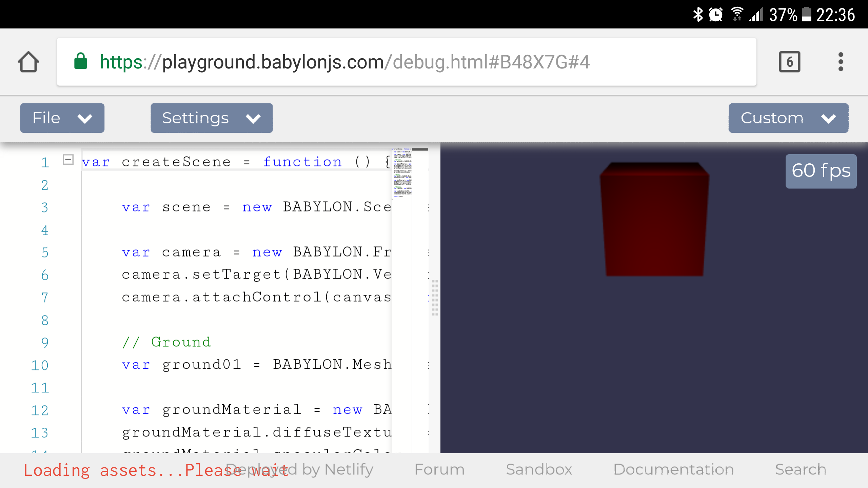Go to the Sandbox link
This screenshot has width=868, height=488.
coord(539,470)
